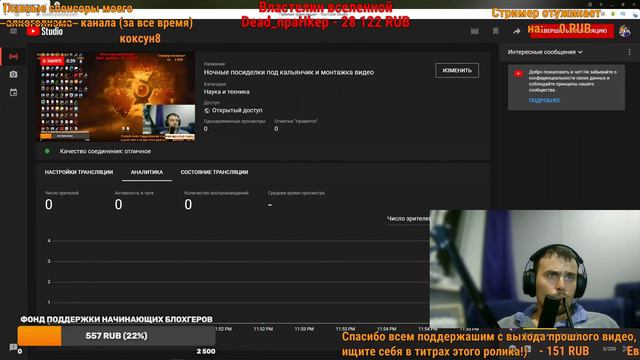Open the channel avatar account menu
Screen dimensions: 640x360
pos(624,31)
